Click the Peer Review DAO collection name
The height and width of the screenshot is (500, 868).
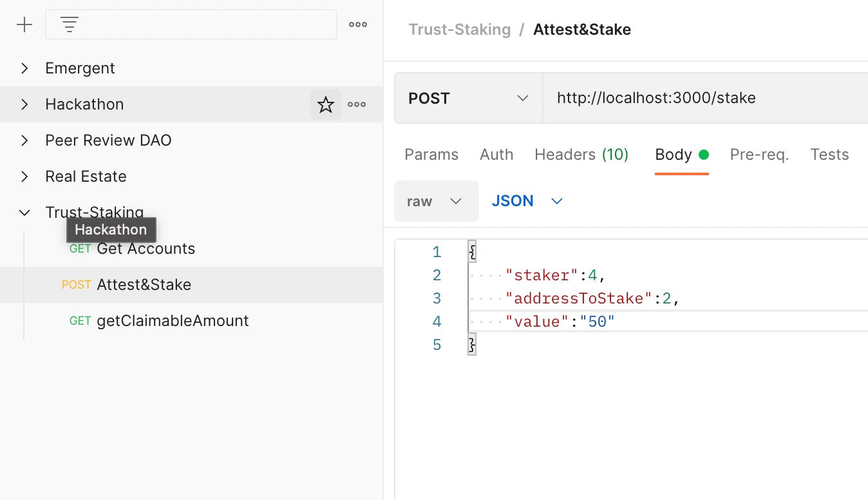pos(108,140)
